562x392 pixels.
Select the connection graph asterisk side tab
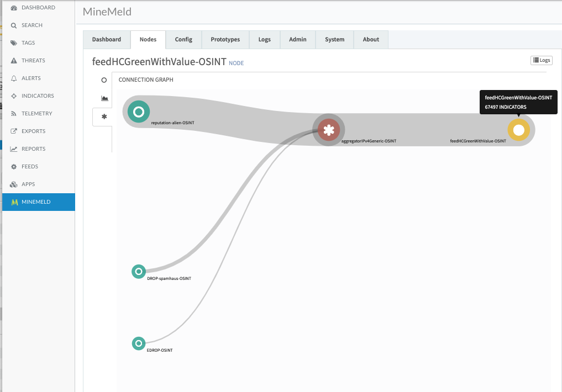click(x=104, y=116)
